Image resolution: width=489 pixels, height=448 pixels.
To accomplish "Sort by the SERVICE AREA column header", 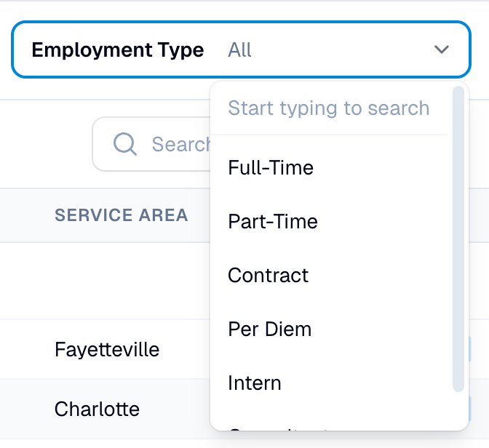I will pyautogui.click(x=122, y=215).
